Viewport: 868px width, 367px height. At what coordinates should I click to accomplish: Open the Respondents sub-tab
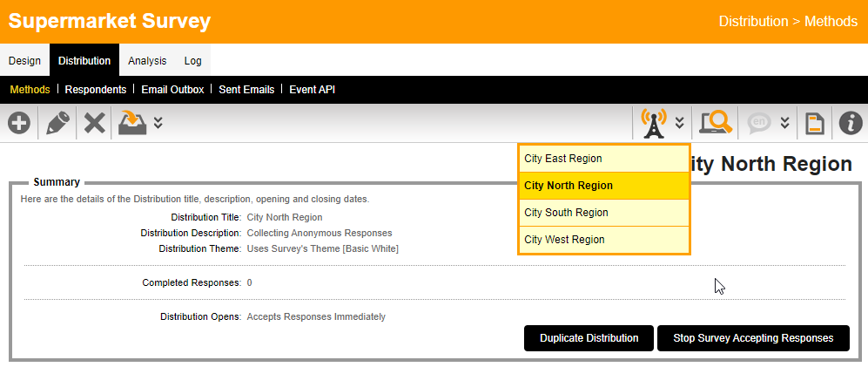[96, 89]
